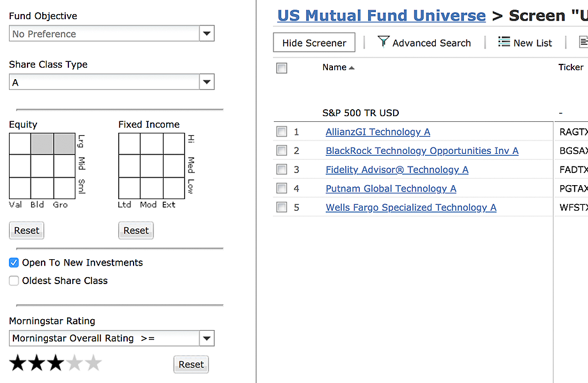The width and height of the screenshot is (588, 383).
Task: Open Putnam Global Technology A fund
Action: tap(391, 188)
